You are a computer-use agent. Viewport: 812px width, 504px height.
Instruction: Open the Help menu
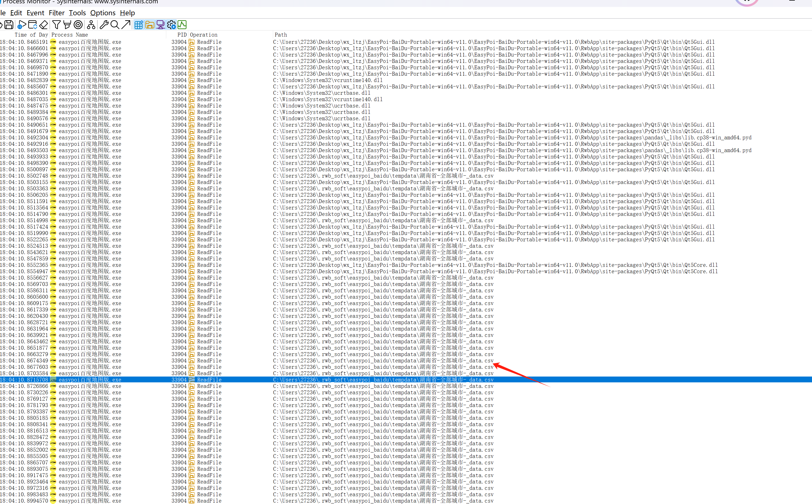127,13
